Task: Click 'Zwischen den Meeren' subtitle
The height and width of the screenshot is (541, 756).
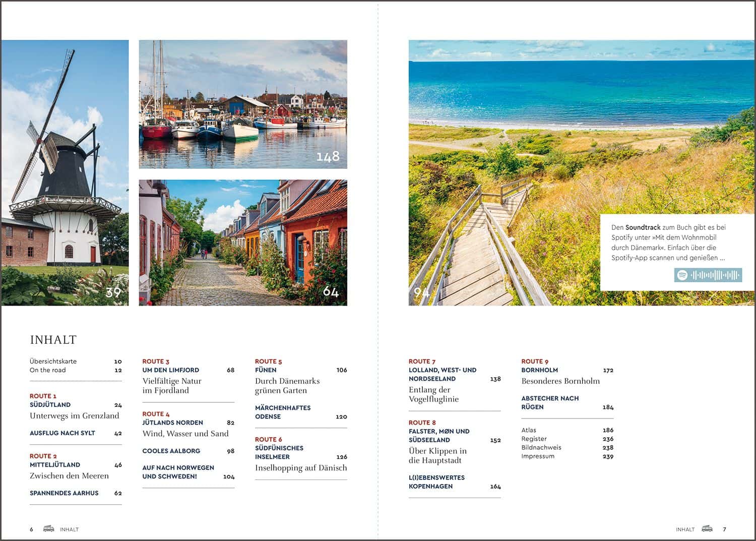Action: pos(69,476)
